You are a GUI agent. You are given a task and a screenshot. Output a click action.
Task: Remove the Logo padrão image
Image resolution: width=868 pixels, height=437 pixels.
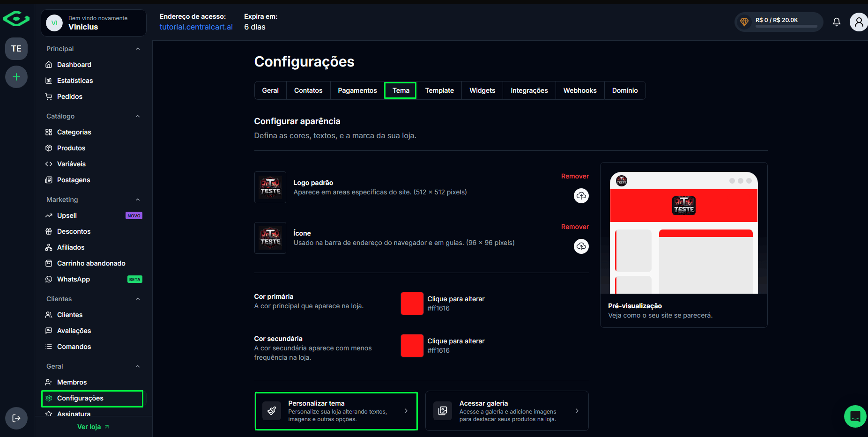(575, 176)
